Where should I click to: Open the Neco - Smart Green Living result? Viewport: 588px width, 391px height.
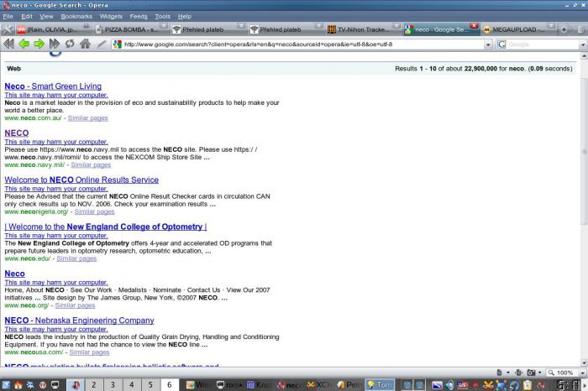(x=53, y=86)
